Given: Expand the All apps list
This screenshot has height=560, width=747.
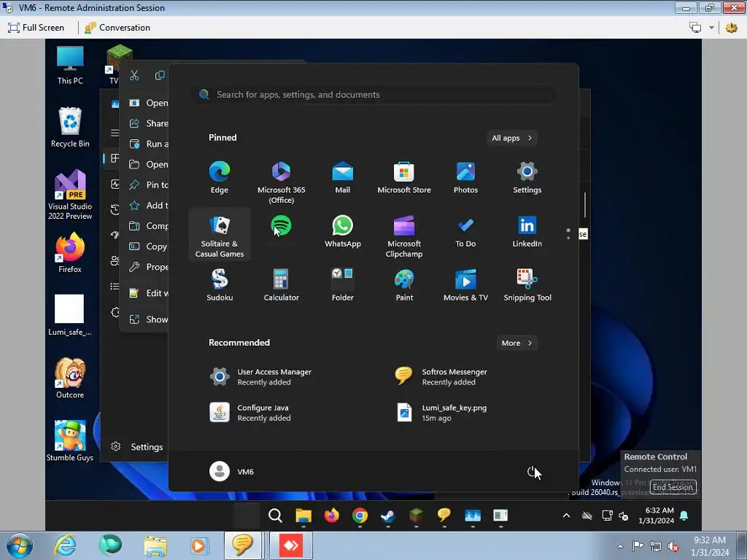Looking at the screenshot, I should (x=512, y=138).
